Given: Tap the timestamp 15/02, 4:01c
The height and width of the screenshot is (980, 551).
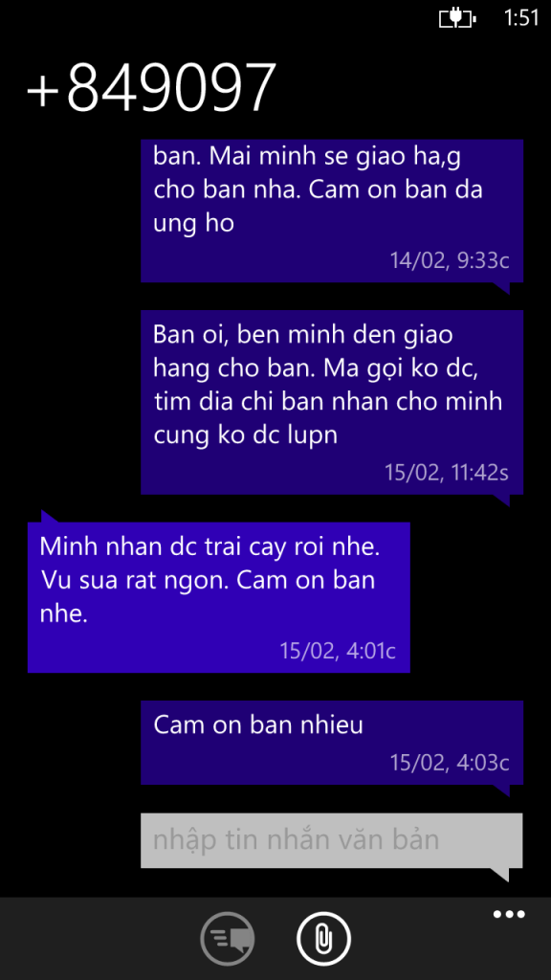Looking at the screenshot, I should point(338,650).
